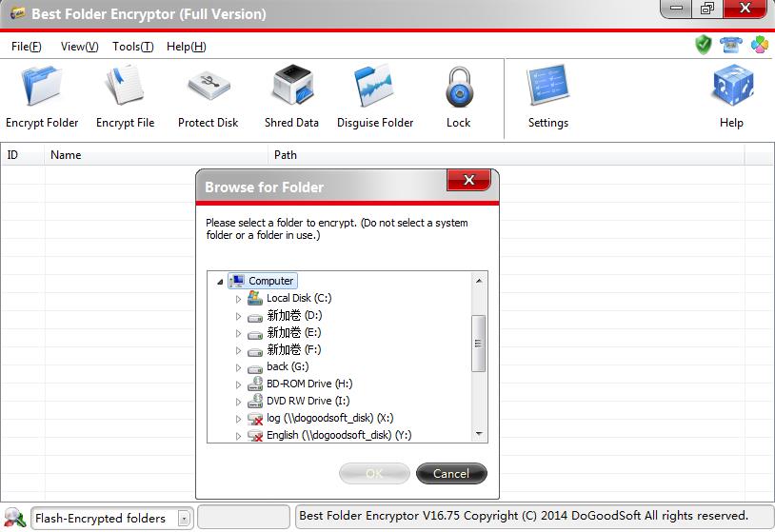Image resolution: width=775 pixels, height=532 pixels.
Task: Click the folder tree scrollbar down arrow
Action: (479, 434)
